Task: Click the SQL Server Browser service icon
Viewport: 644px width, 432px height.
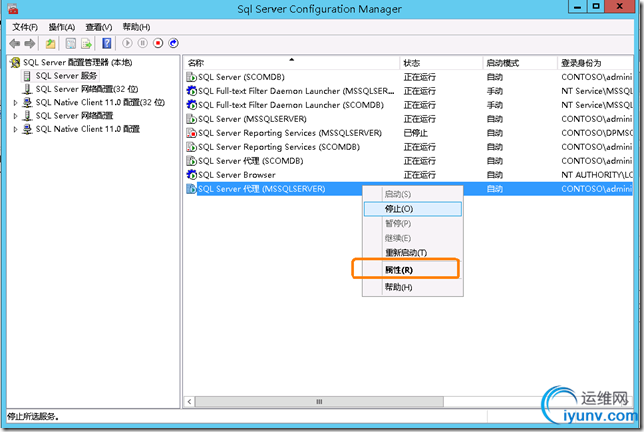Action: click(x=191, y=175)
